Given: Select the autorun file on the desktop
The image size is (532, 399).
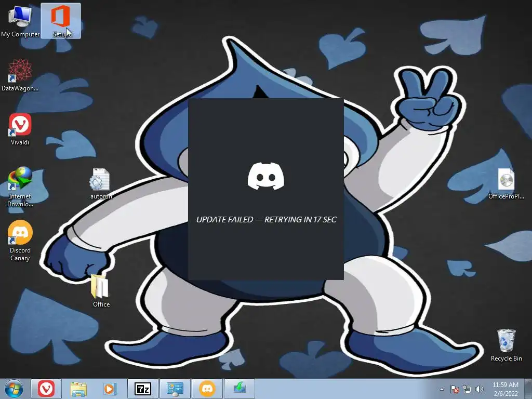Looking at the screenshot, I should [101, 183].
